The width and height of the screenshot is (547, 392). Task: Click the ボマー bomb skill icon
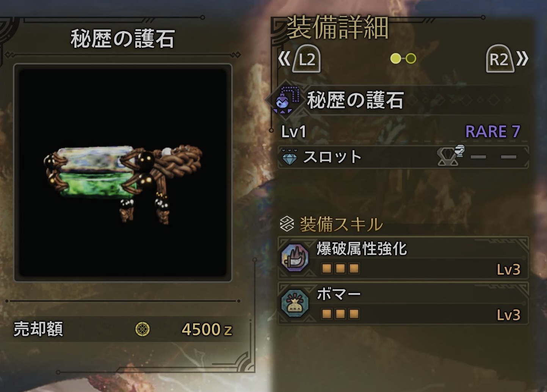point(295,303)
